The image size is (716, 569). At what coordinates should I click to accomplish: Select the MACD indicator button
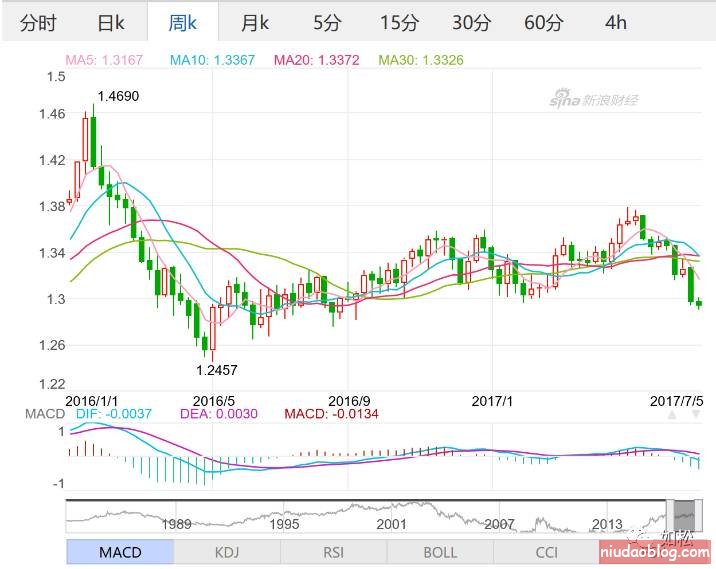click(x=120, y=552)
